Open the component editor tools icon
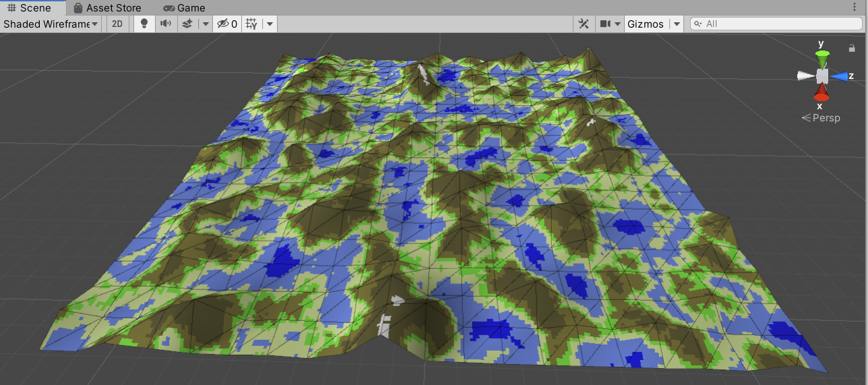868x385 pixels. pyautogui.click(x=584, y=24)
